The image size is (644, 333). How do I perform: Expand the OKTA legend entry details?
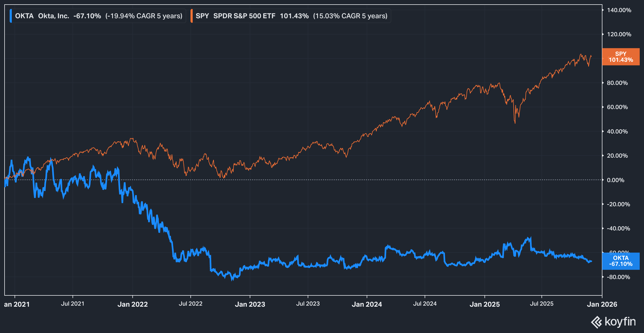(97, 16)
